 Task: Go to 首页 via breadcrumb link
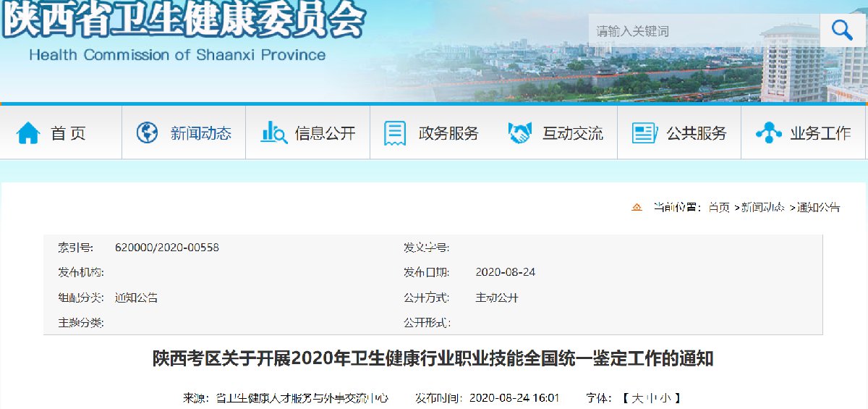tap(719, 208)
